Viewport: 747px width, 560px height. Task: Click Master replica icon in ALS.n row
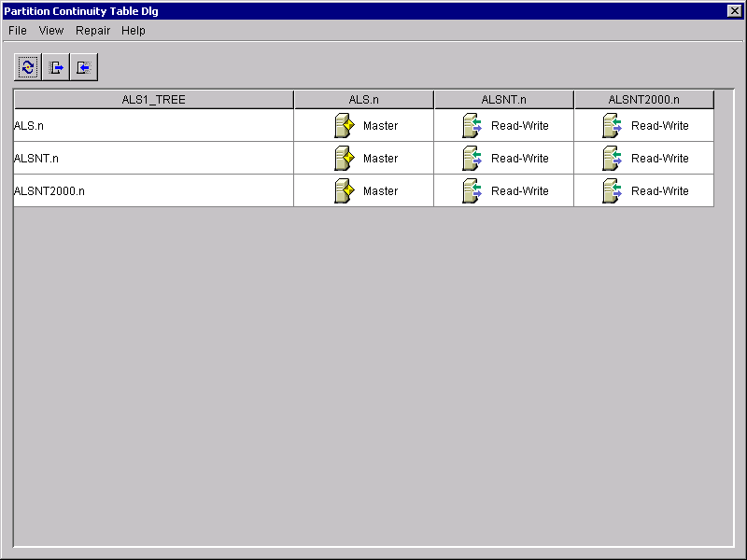(x=345, y=126)
